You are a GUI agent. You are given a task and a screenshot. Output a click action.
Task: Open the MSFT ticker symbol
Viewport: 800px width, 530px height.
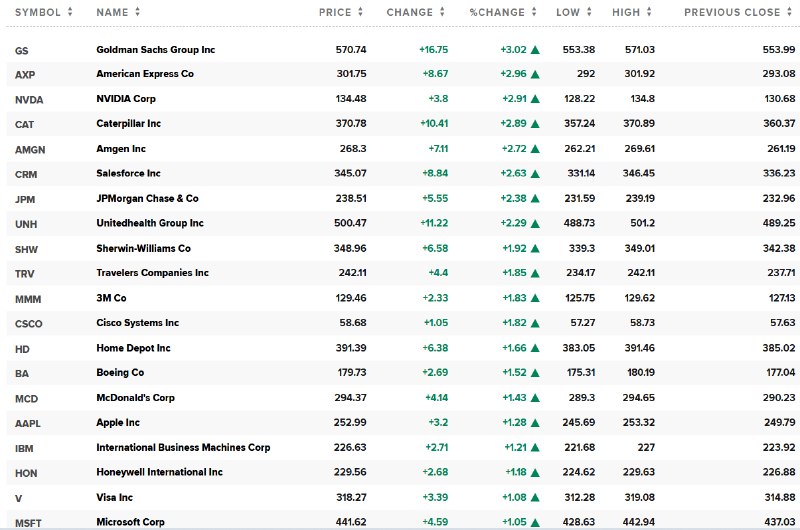click(x=28, y=523)
